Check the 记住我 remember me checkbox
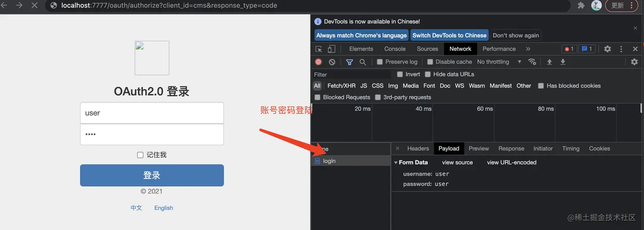 (140, 155)
